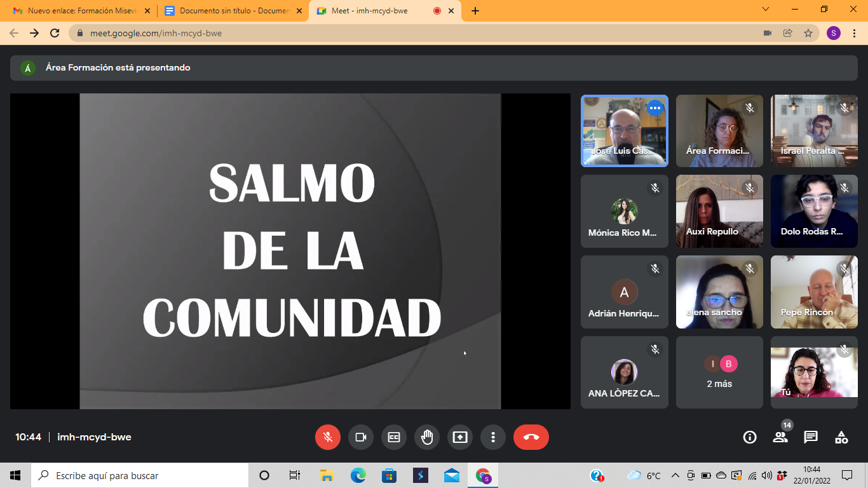Screen dimensions: 868x488
Task: Open the clock and calendar at 22/01/2022
Action: 811,475
